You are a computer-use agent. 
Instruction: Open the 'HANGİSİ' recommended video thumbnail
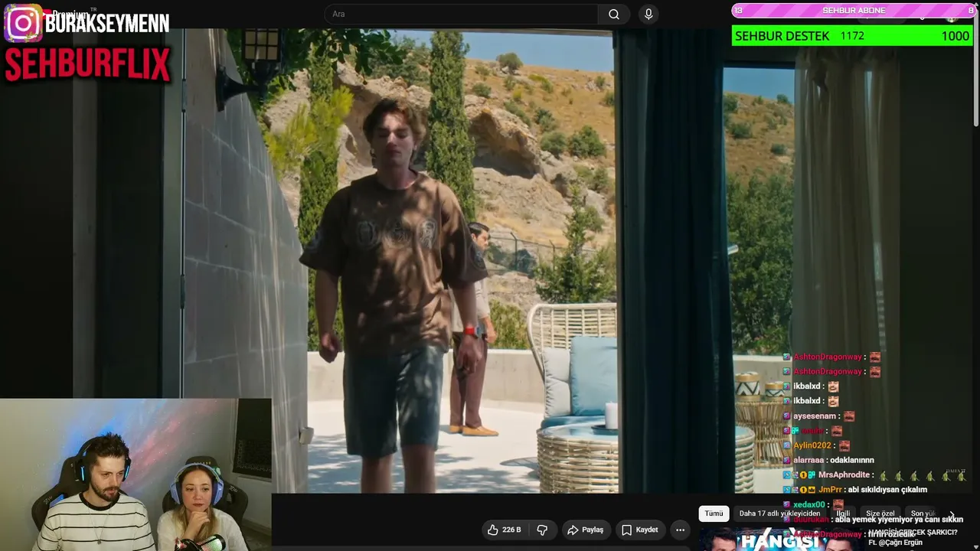point(781,540)
